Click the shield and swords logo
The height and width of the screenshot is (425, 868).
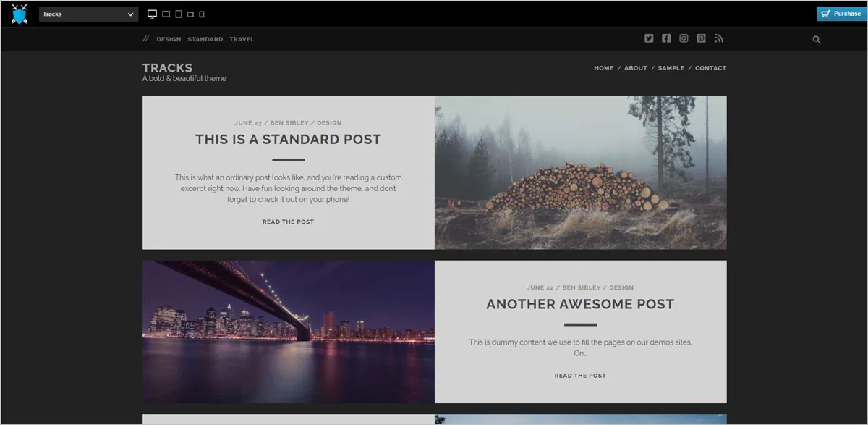[x=20, y=14]
